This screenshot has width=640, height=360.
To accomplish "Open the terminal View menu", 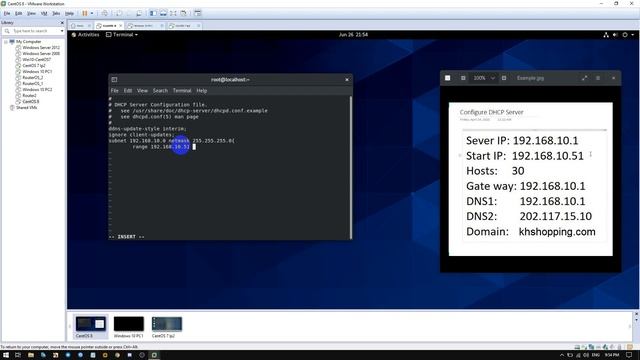I will pos(142,91).
